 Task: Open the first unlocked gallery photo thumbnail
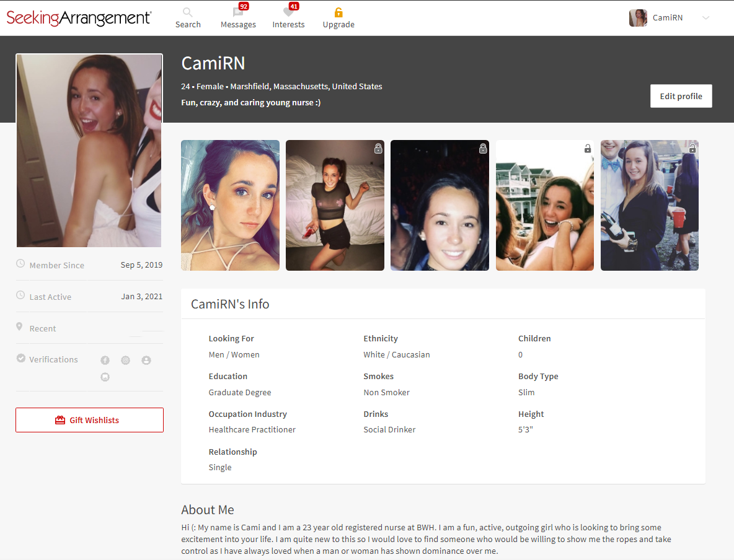(231, 206)
